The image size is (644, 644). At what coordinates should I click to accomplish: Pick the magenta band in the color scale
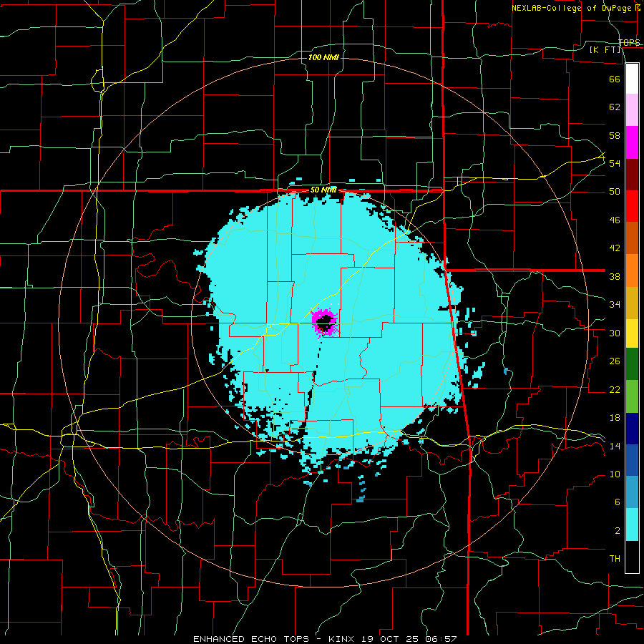[x=632, y=142]
